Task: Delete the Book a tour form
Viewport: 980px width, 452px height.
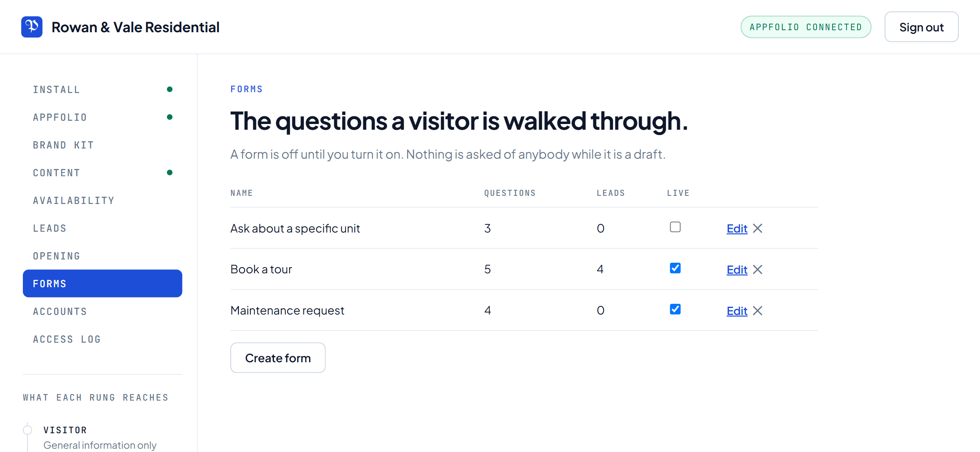Action: (x=757, y=270)
